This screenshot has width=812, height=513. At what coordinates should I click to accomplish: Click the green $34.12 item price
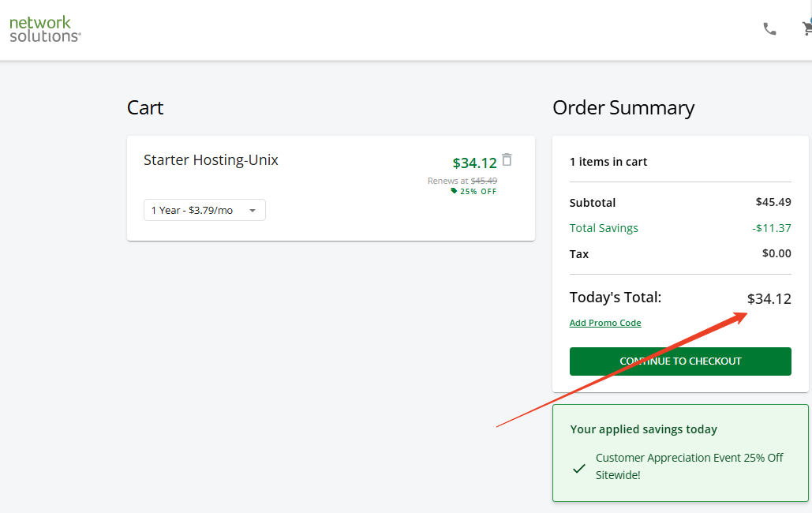pos(474,163)
